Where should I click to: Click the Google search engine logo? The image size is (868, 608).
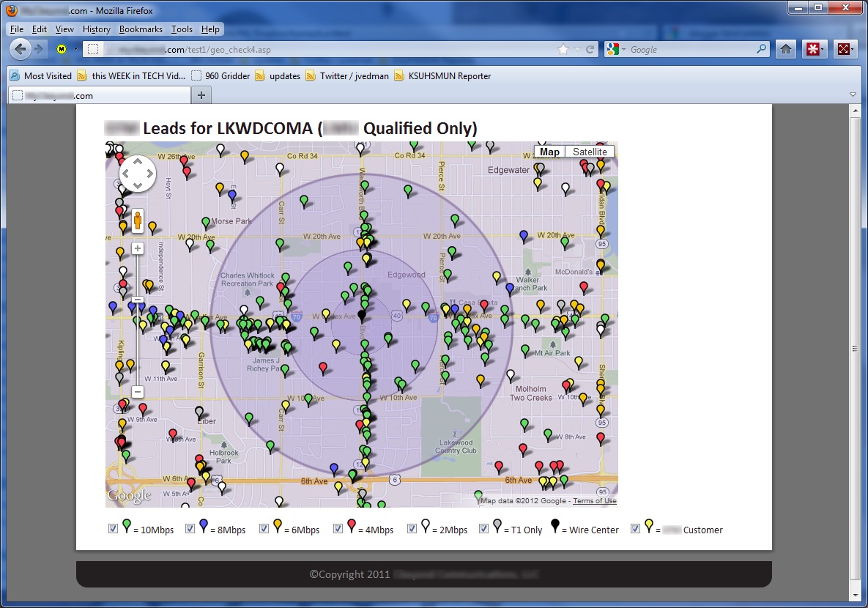[x=612, y=49]
